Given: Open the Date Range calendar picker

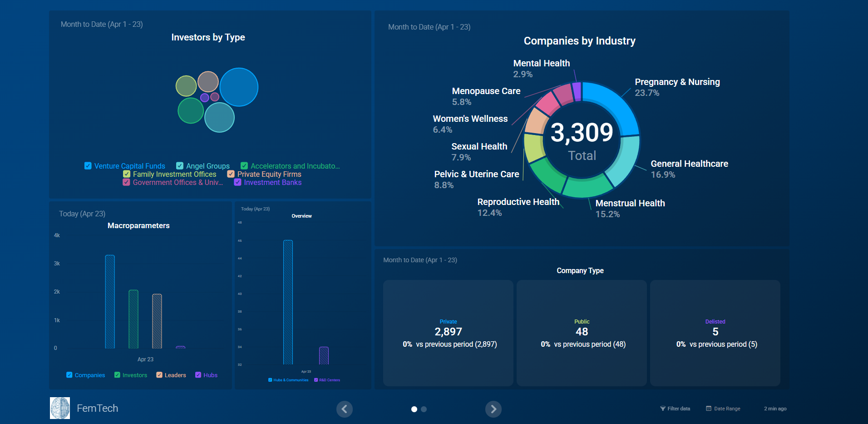Looking at the screenshot, I should coord(723,409).
